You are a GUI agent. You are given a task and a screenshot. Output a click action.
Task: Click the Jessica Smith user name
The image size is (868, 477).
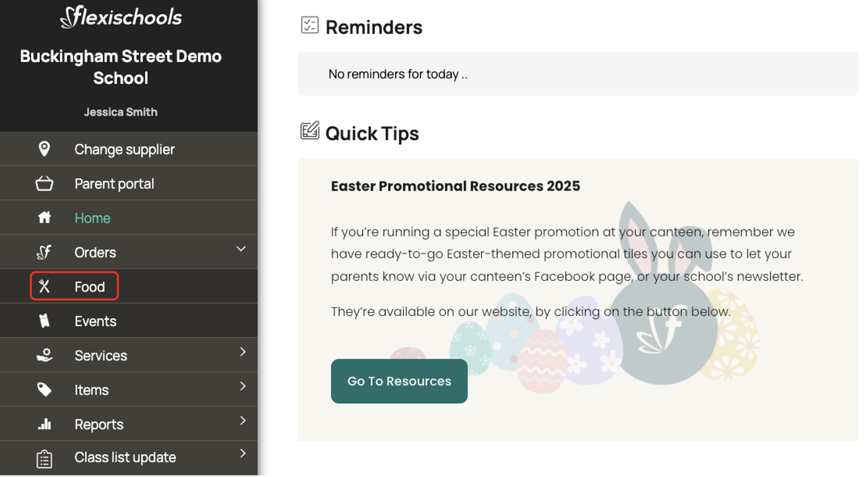tap(120, 112)
